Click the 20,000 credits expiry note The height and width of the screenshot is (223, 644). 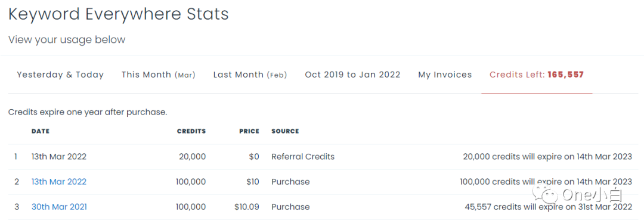click(547, 156)
